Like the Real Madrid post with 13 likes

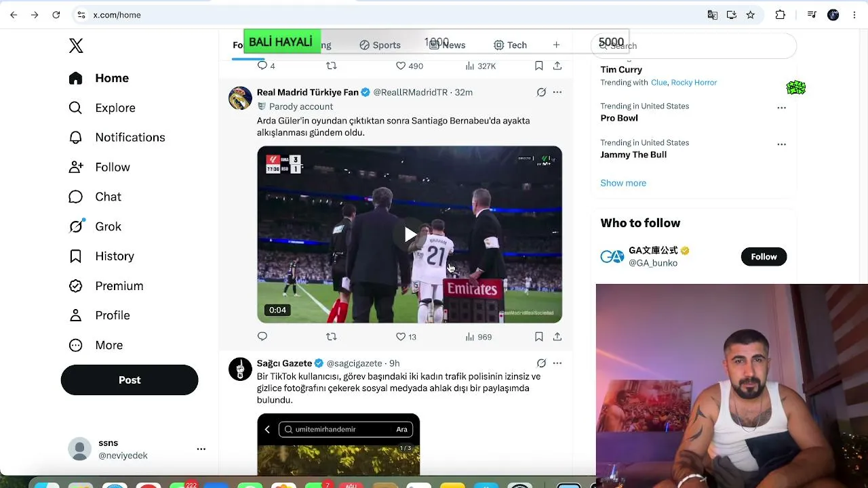[x=406, y=337]
